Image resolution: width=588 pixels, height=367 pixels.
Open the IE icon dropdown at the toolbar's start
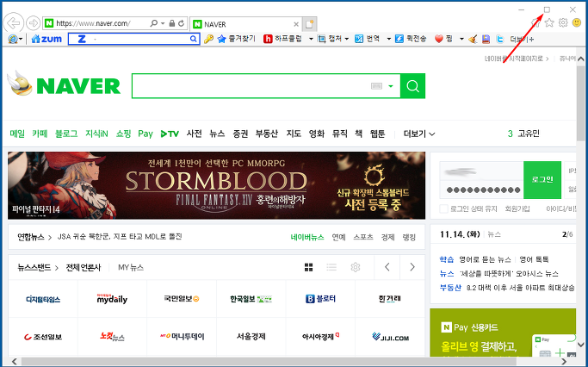click(21, 39)
